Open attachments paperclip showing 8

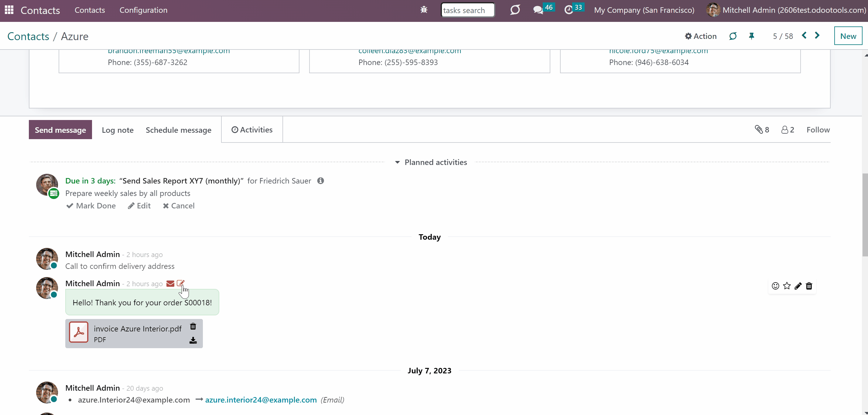coord(762,130)
